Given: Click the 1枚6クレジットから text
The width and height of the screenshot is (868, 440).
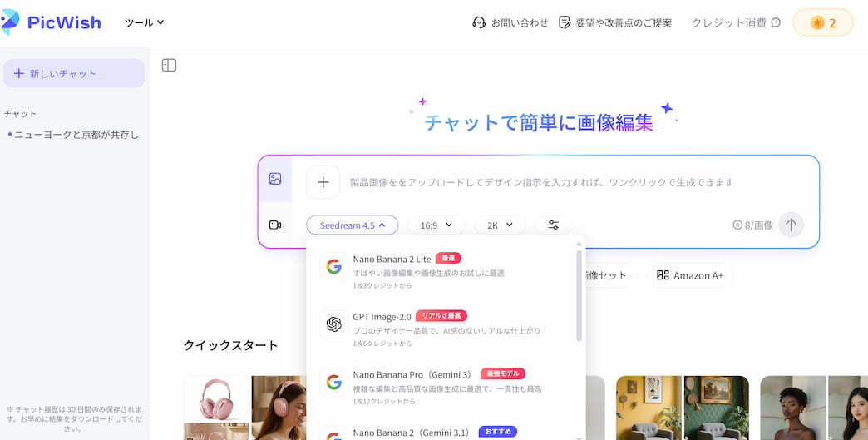Looking at the screenshot, I should (x=382, y=344).
